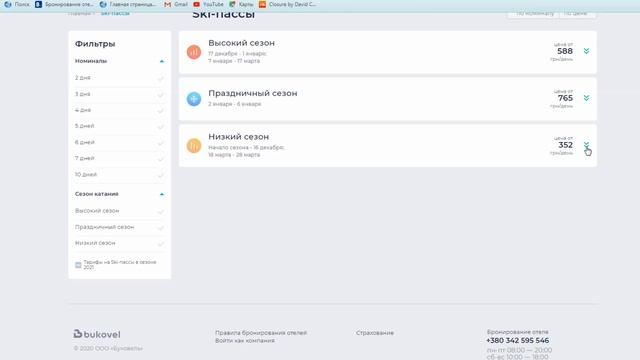Click the +380 342 595 546 phone number
Screen dimensions: 640x360
(x=517, y=340)
